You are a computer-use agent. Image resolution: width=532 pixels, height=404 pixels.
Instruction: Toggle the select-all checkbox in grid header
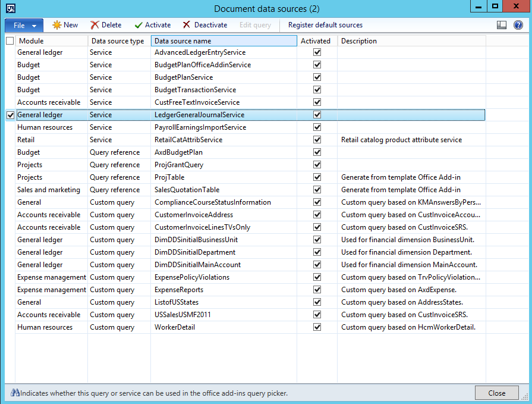click(x=10, y=41)
